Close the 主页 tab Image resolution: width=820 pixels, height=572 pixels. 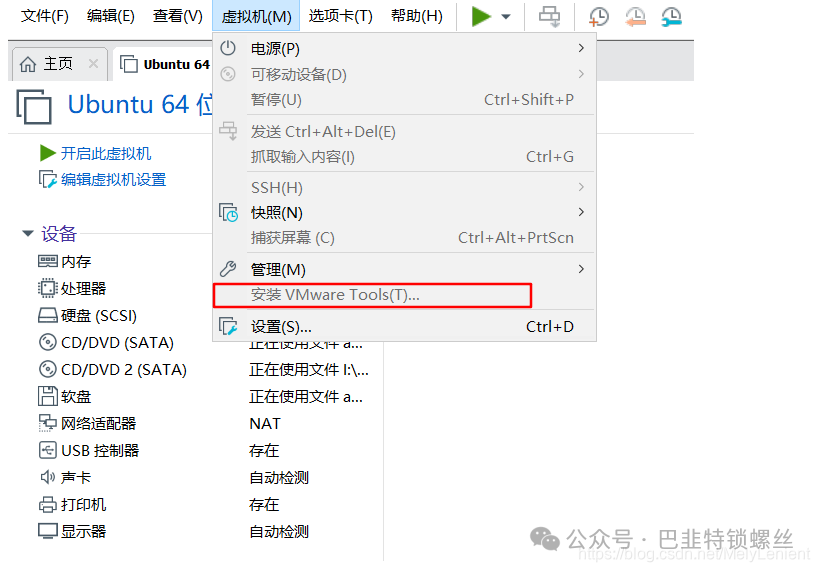[x=93, y=64]
